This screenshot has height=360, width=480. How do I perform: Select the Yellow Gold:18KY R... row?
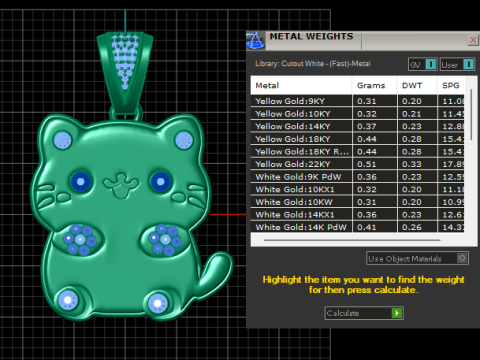[x=357, y=152]
